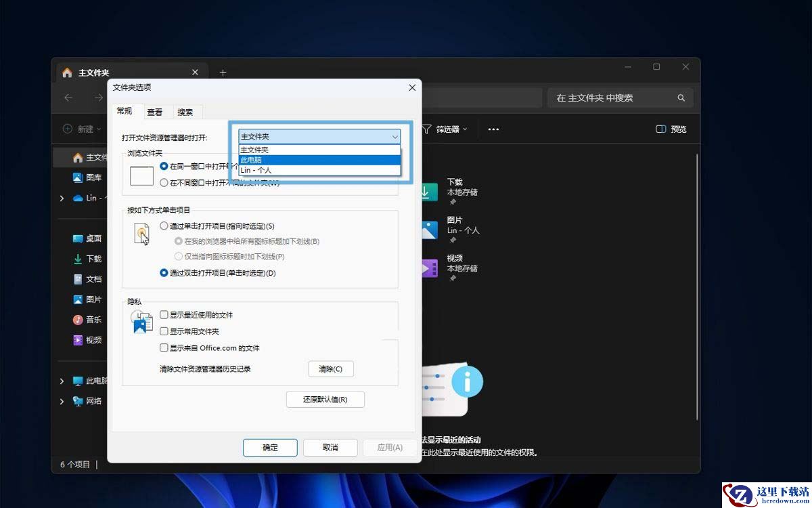Click the 还原默认值(R) button
Viewport: 812px width, 508px height.
point(325,400)
